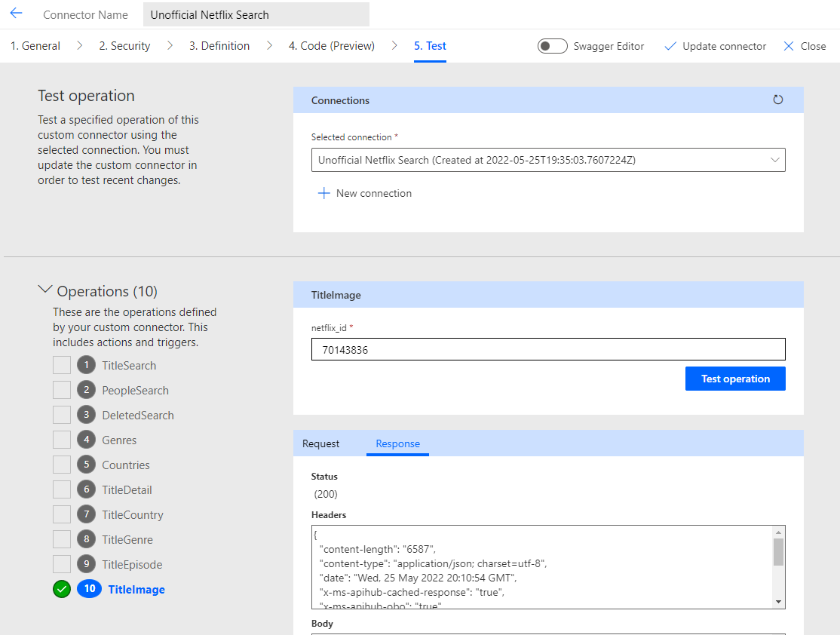Go to the 3. Definition step
This screenshot has height=635, width=840.
pos(219,46)
